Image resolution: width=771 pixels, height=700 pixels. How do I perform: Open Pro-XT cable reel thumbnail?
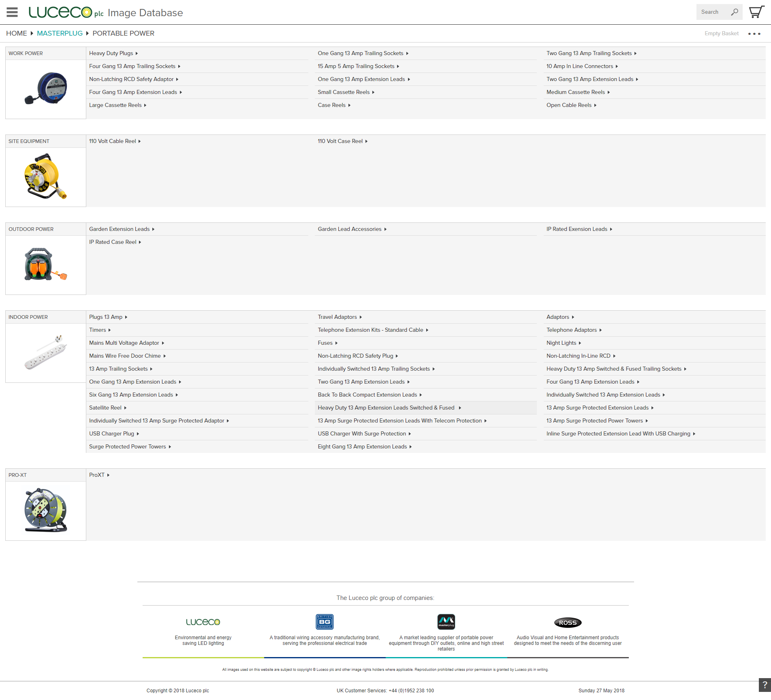click(x=46, y=511)
